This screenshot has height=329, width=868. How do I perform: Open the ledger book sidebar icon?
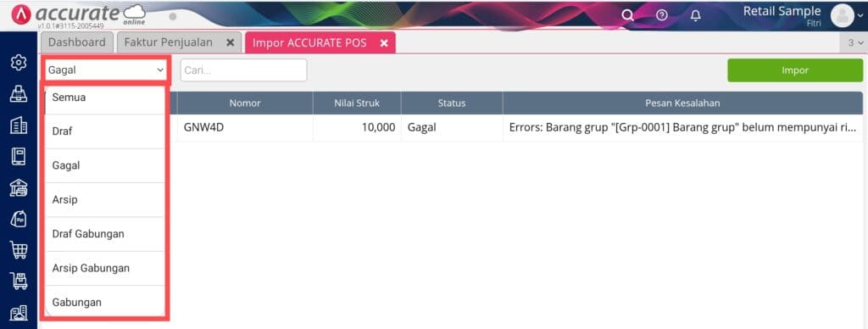click(19, 158)
